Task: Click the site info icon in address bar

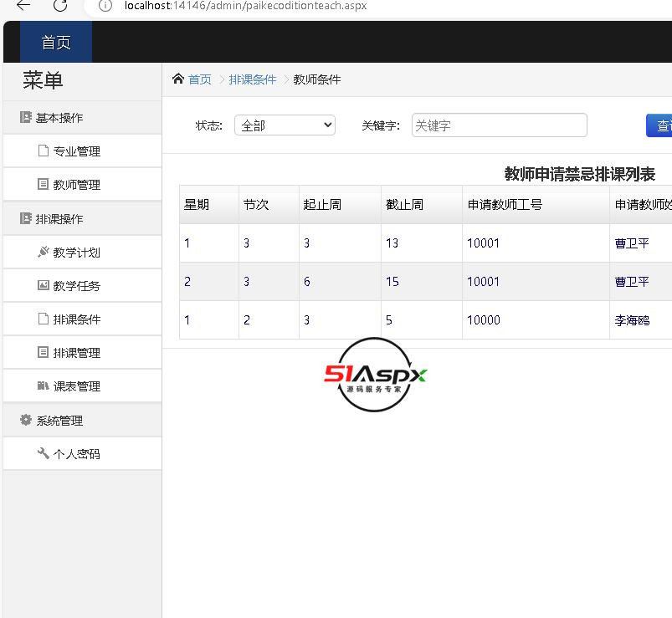Action: pos(105,6)
